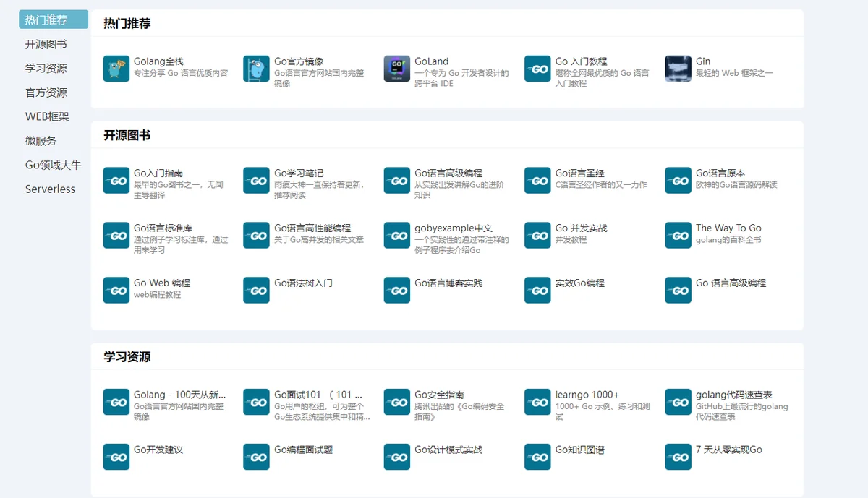Click the Go Web 编程 icon

coord(116,291)
